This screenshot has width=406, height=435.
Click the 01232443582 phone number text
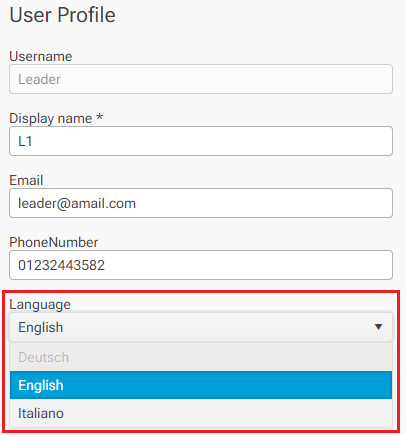point(62,265)
